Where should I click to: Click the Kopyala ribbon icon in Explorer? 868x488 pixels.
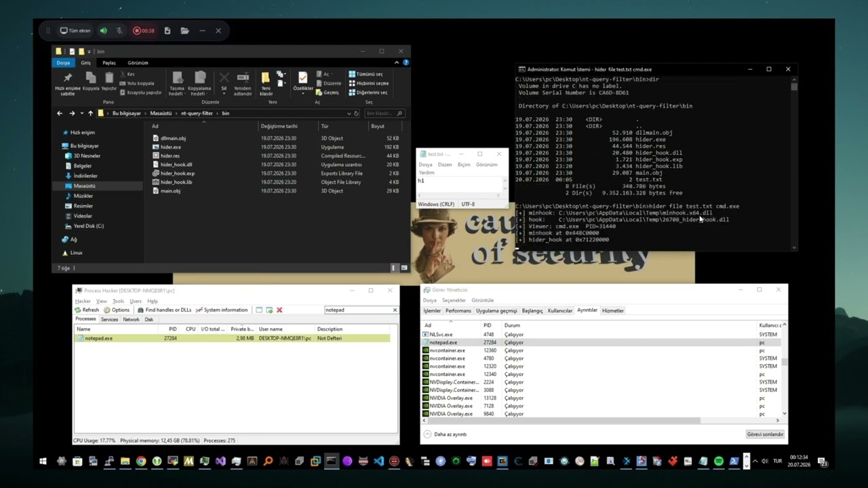pyautogui.click(x=90, y=82)
